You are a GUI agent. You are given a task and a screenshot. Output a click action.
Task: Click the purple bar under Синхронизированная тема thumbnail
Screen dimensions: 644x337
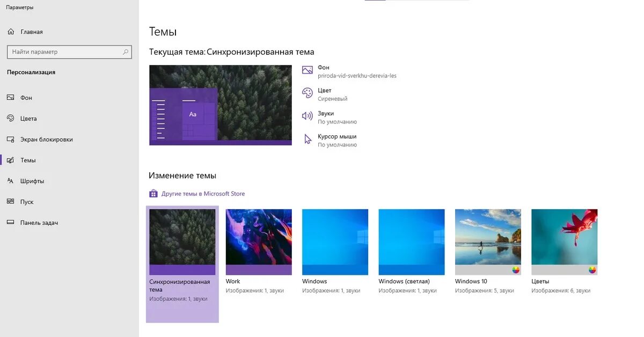tap(182, 270)
